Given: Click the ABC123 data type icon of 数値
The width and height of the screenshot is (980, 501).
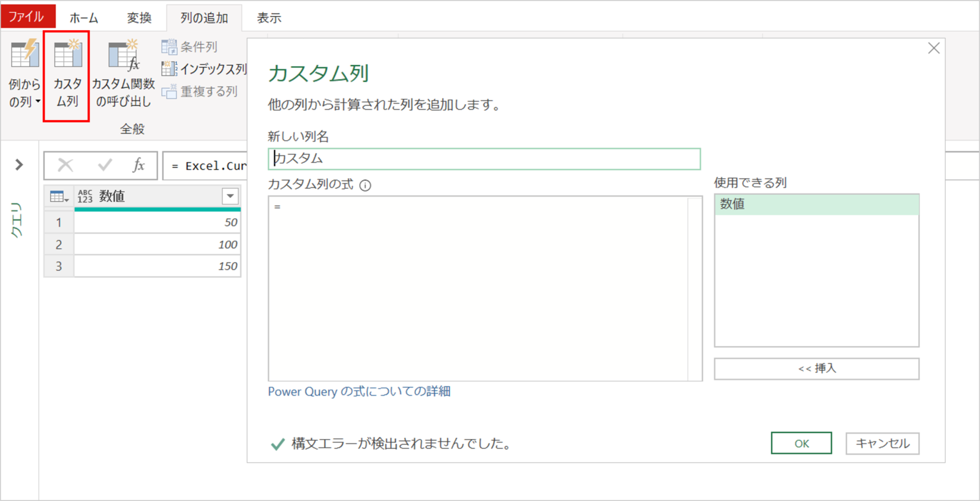Looking at the screenshot, I should click(x=85, y=196).
